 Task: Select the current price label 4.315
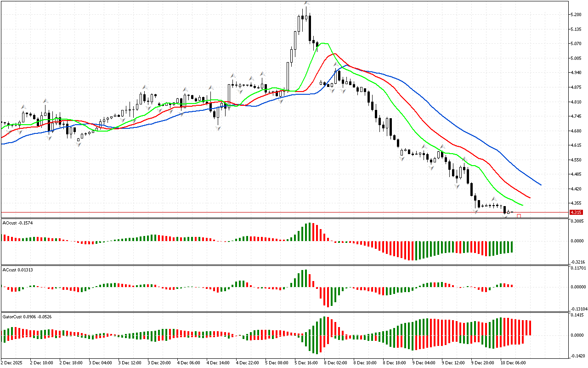click(x=576, y=212)
